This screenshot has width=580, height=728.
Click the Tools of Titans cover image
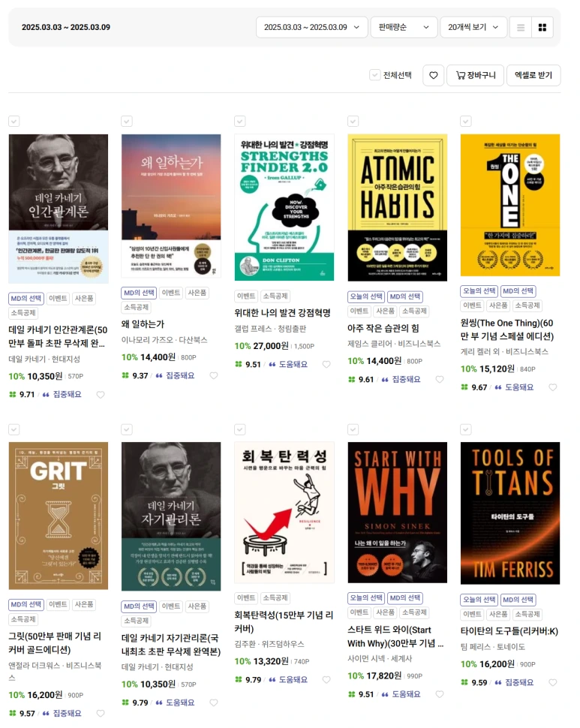(x=510, y=513)
